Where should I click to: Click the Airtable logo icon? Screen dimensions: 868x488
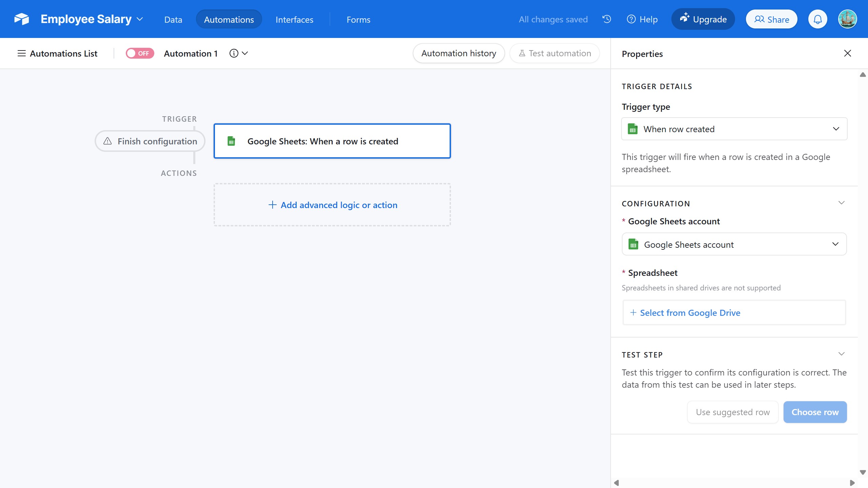22,19
